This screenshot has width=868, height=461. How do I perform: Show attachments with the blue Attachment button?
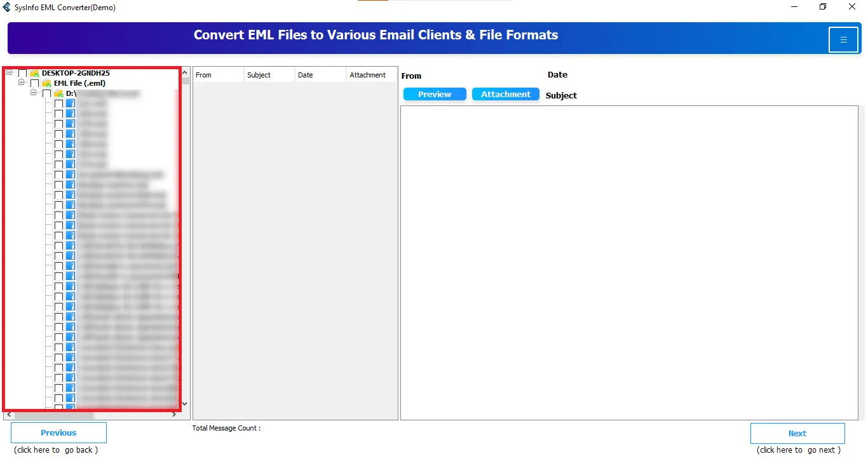[x=506, y=94]
